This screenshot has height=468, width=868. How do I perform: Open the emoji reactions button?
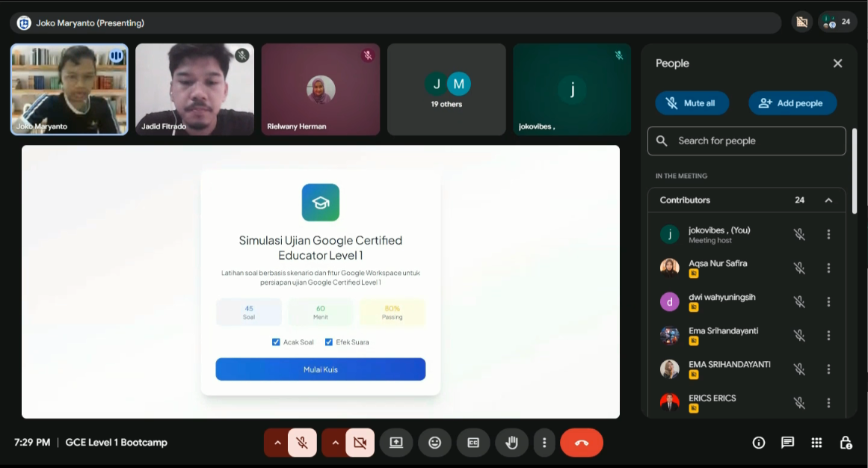434,443
